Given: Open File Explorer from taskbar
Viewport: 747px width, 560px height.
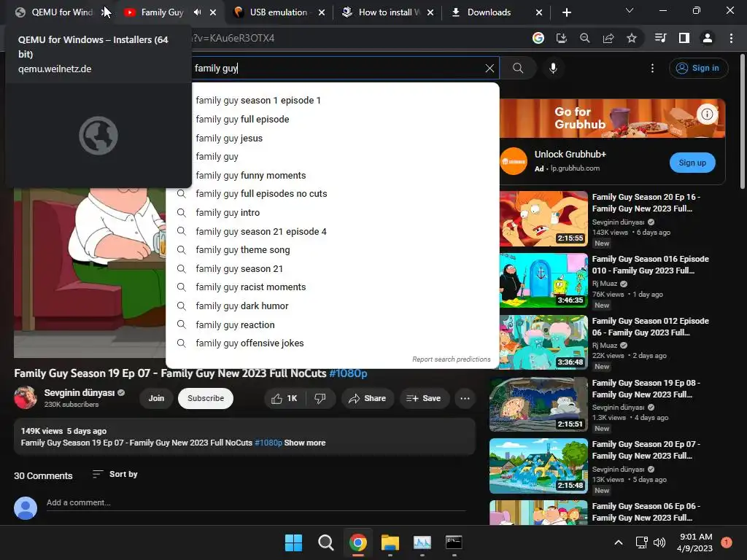Looking at the screenshot, I should pos(390,542).
